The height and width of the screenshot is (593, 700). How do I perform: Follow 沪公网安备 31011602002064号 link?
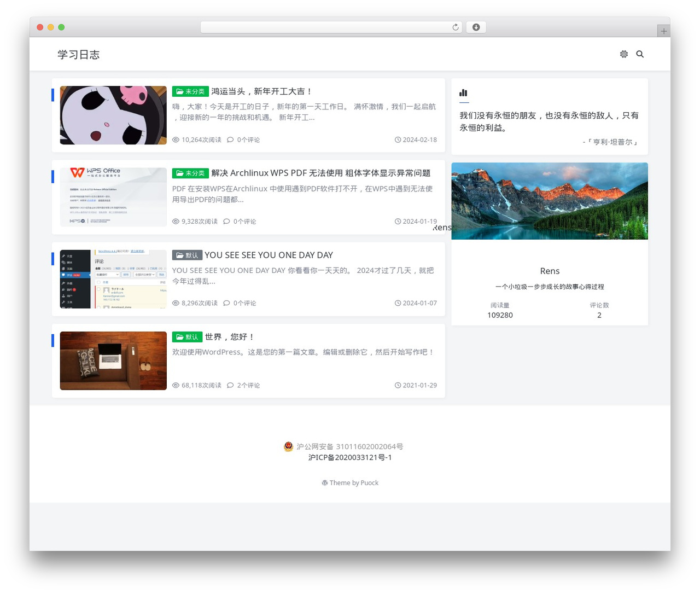click(350, 446)
